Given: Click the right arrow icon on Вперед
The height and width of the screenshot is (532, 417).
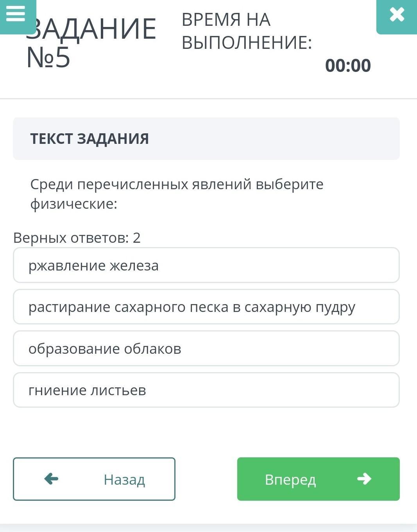Looking at the screenshot, I should 364,478.
